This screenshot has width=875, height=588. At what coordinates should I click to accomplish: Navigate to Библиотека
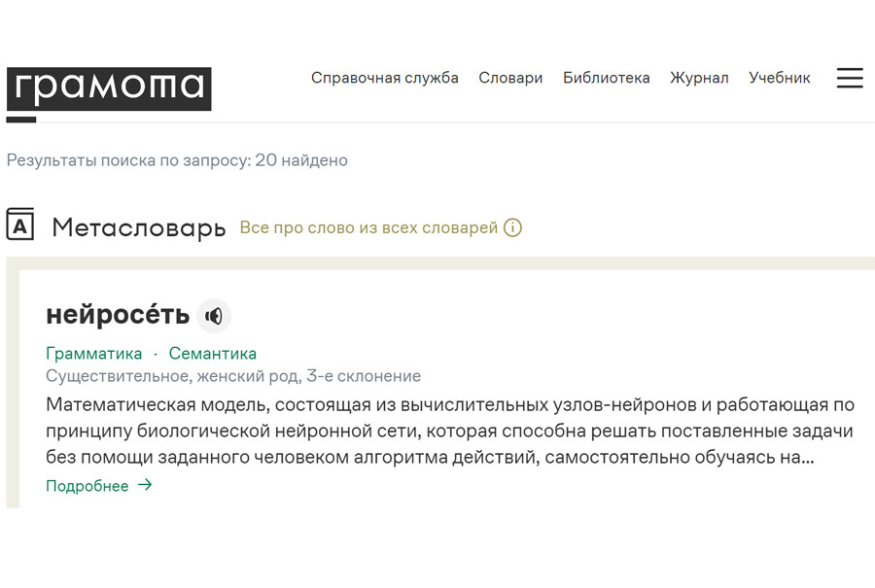click(606, 78)
